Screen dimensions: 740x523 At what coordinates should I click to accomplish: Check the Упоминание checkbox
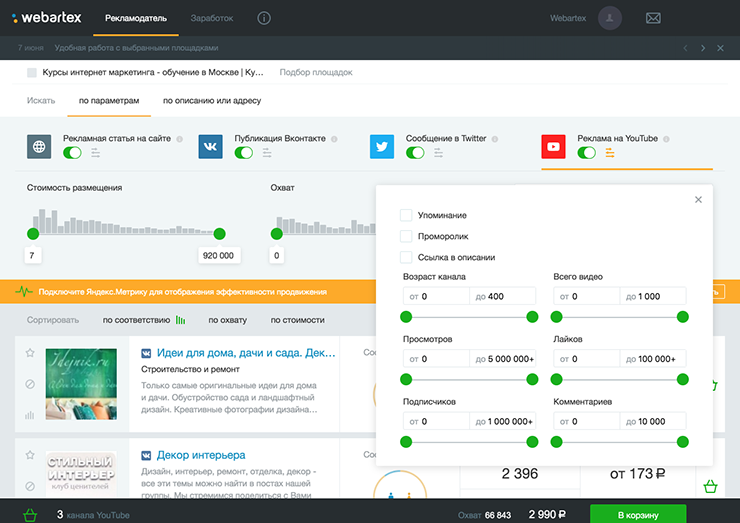[x=406, y=215]
